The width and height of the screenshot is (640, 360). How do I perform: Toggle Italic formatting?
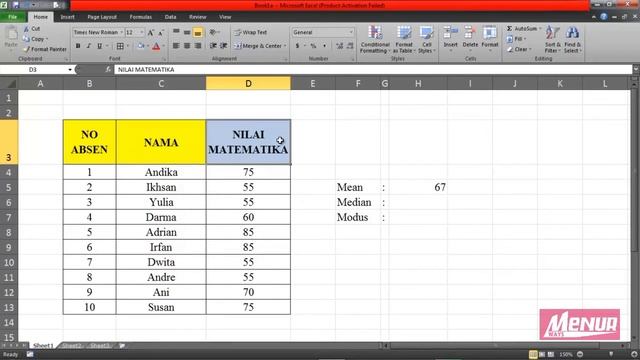pos(89,46)
